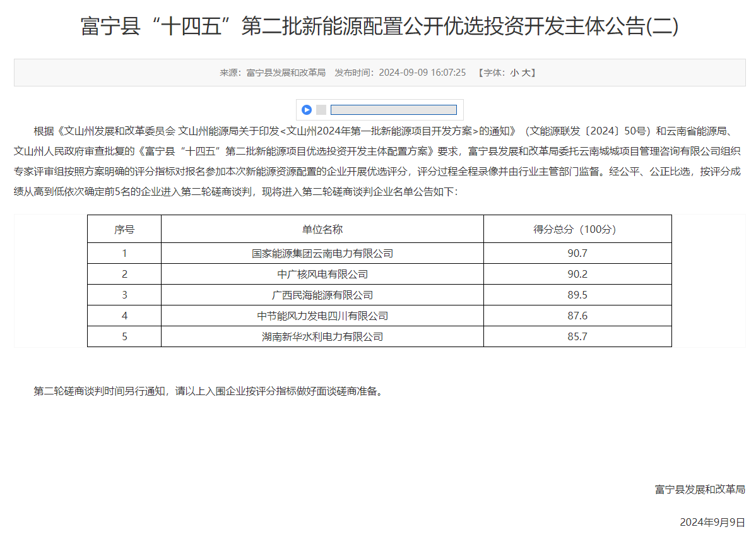Screen dimensions: 756x539
Task: Set font size to large (大)
Action: [x=526, y=73]
